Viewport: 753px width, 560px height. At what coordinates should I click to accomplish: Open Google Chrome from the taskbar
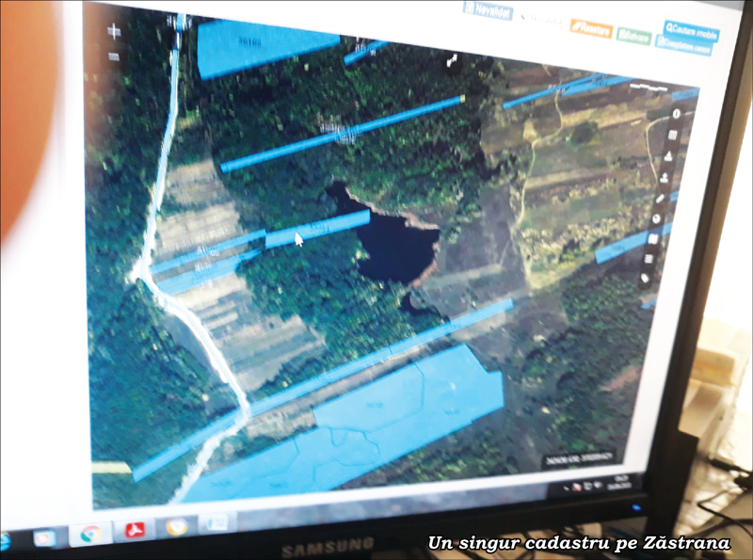[x=91, y=532]
